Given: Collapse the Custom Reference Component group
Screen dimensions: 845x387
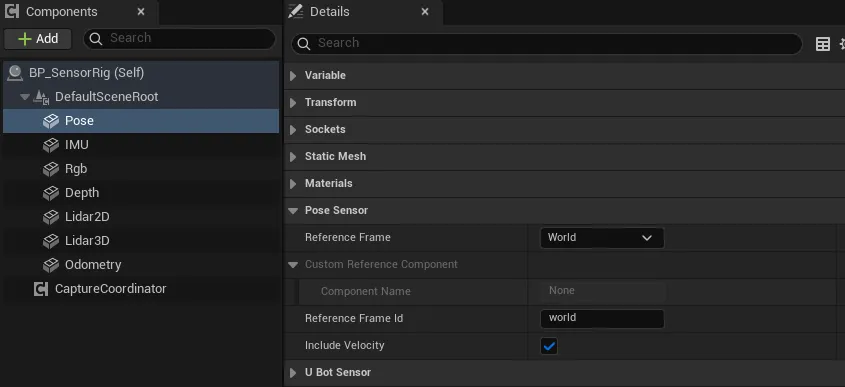Looking at the screenshot, I should pos(293,265).
